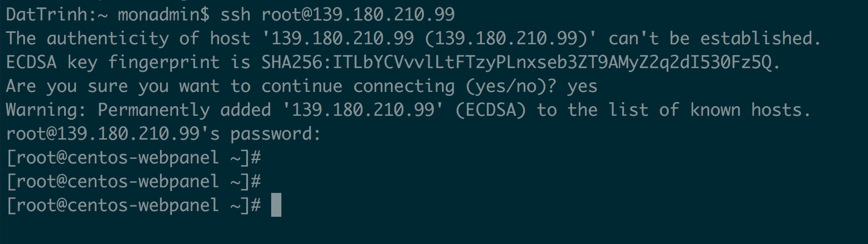The width and height of the screenshot is (868, 244).
Task: Click the 'known hosts.' text
Action: pyautogui.click(x=751, y=110)
